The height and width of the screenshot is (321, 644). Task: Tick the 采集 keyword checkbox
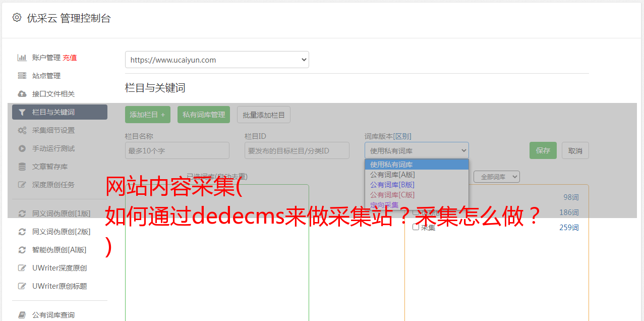(416, 227)
